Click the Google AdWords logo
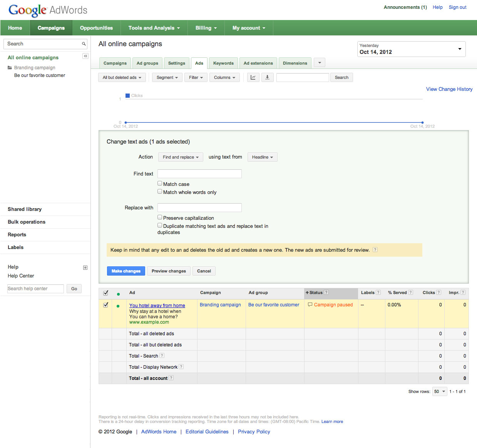This screenshot has height=448, width=477. pyautogui.click(x=48, y=10)
